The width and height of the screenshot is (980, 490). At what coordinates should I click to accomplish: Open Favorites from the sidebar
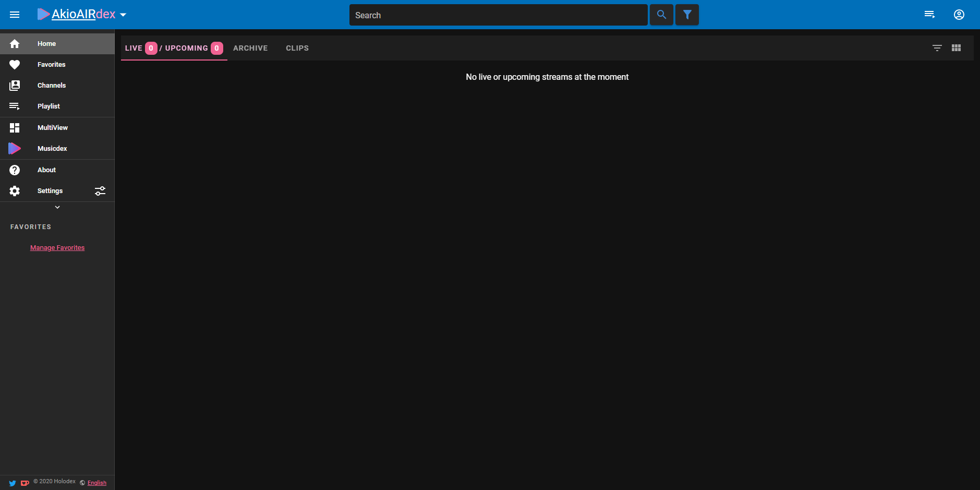(x=57, y=65)
